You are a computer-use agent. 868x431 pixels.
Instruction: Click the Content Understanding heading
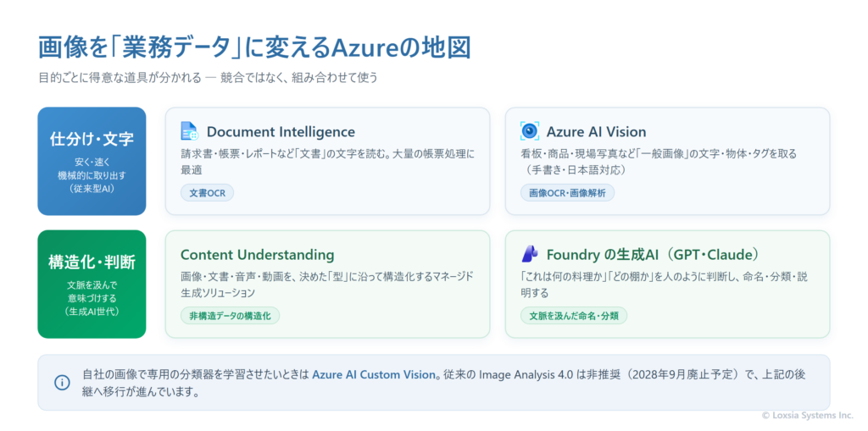[258, 255]
